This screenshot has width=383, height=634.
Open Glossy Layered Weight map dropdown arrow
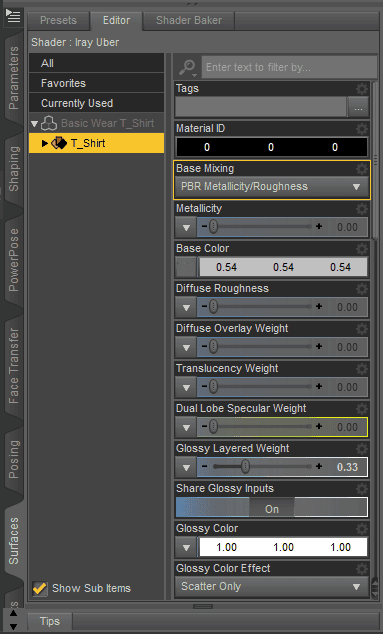(x=186, y=467)
